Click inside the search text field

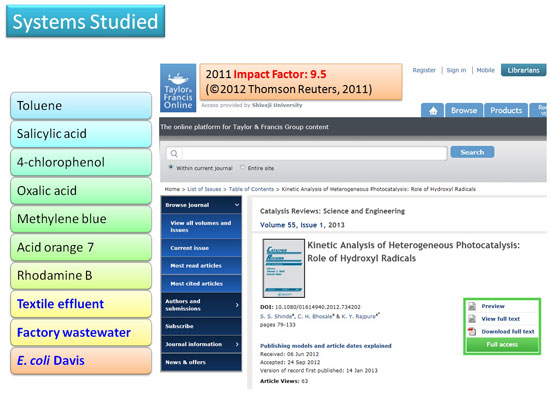coord(314,154)
